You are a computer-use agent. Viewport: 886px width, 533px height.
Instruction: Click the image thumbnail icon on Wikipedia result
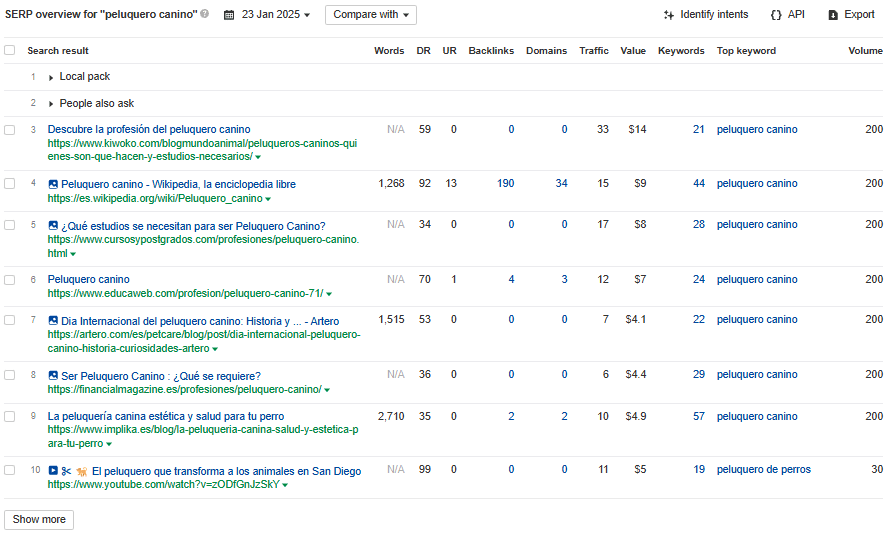point(53,184)
